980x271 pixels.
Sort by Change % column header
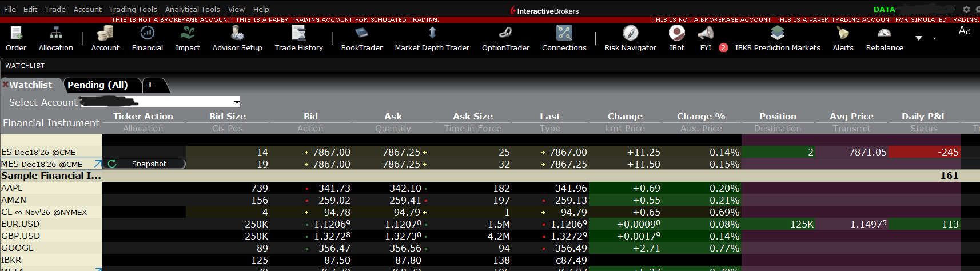(x=701, y=116)
